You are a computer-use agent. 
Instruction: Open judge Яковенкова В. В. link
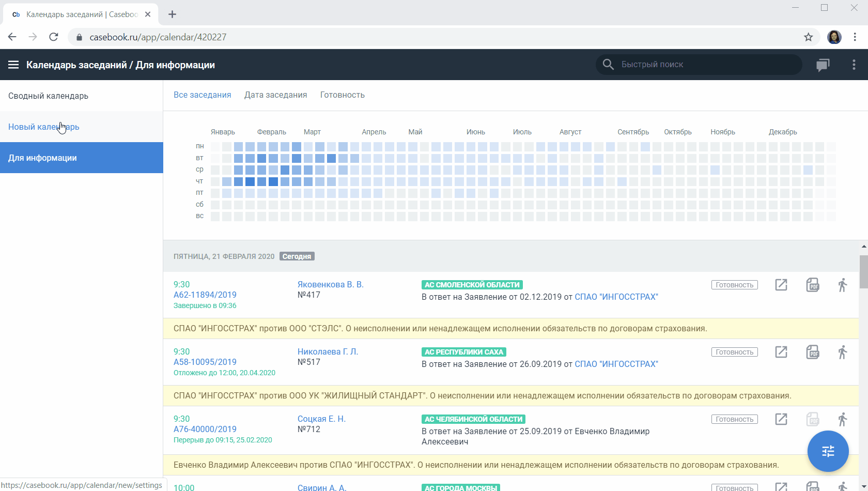(331, 285)
